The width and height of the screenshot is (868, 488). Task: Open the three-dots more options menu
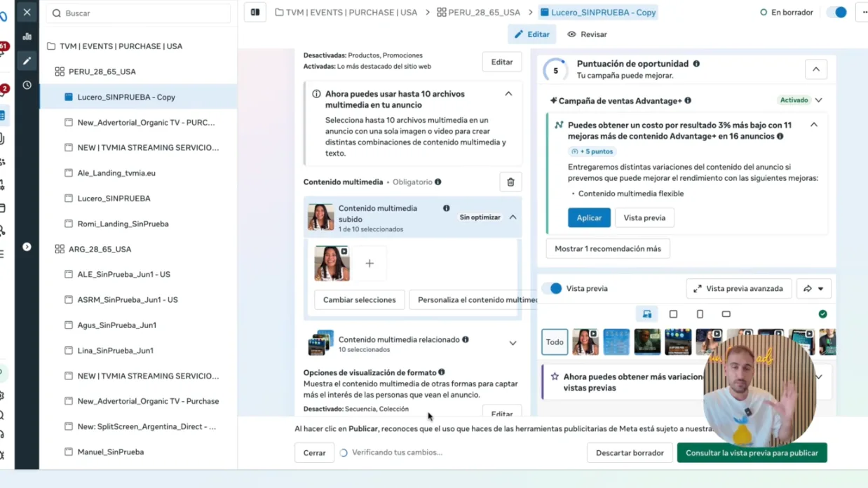(864, 12)
